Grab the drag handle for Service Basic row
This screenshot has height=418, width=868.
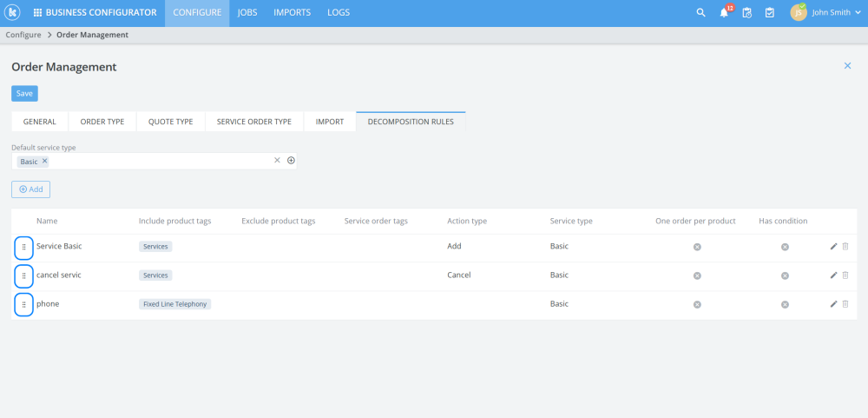click(23, 247)
